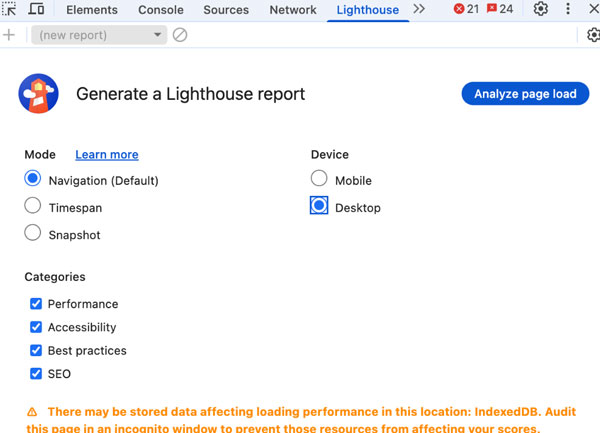Open the 24 issues flag indicator

tap(500, 9)
